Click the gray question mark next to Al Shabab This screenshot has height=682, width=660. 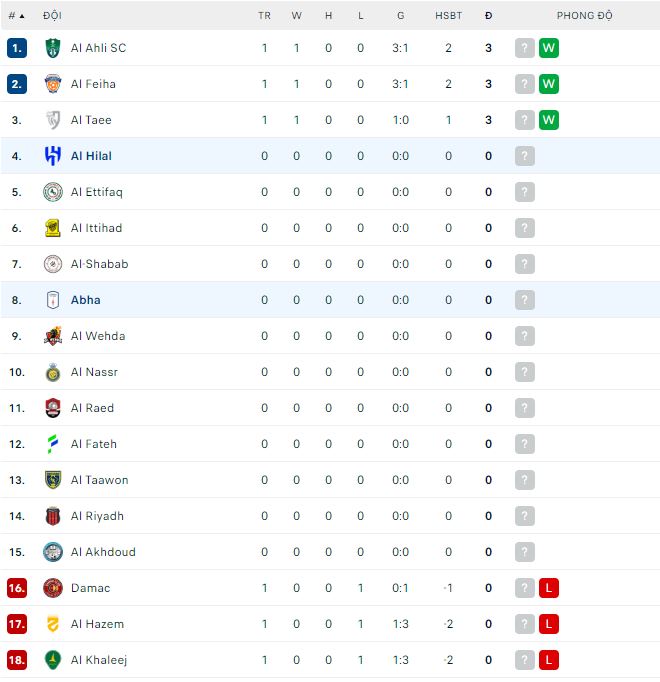pos(525,264)
